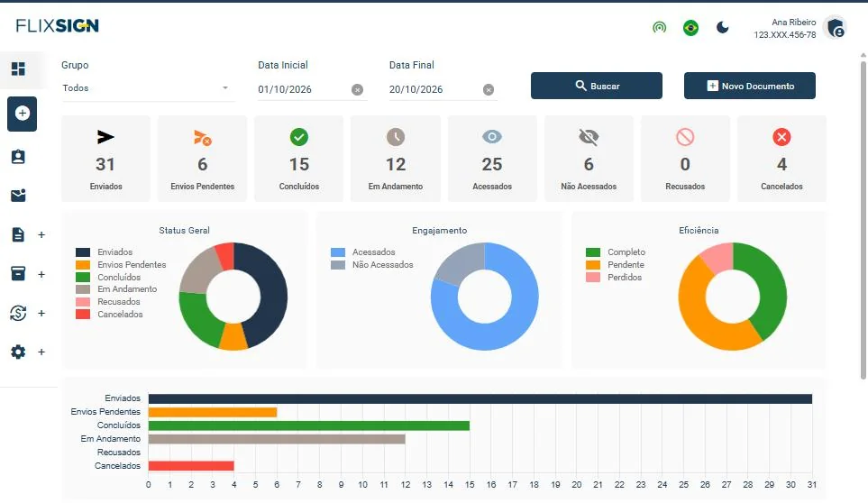
Task: Open the contacts badge icon in sidebar
Action: click(18, 157)
